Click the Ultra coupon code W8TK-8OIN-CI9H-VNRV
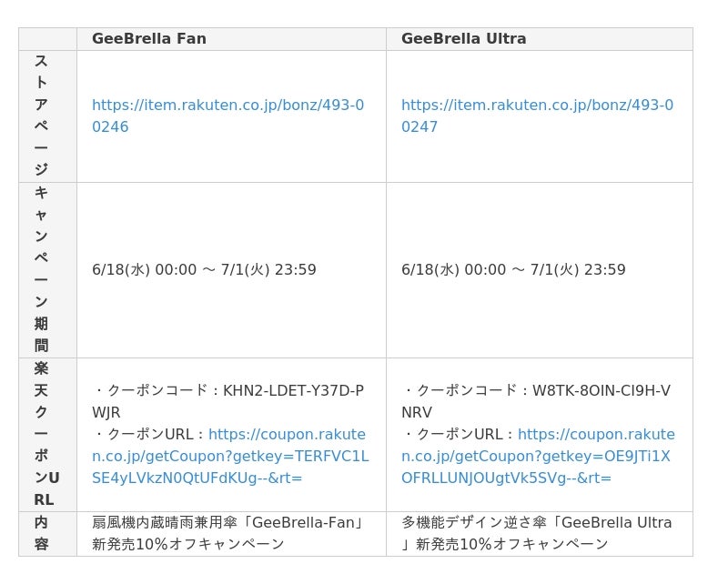 601,391
